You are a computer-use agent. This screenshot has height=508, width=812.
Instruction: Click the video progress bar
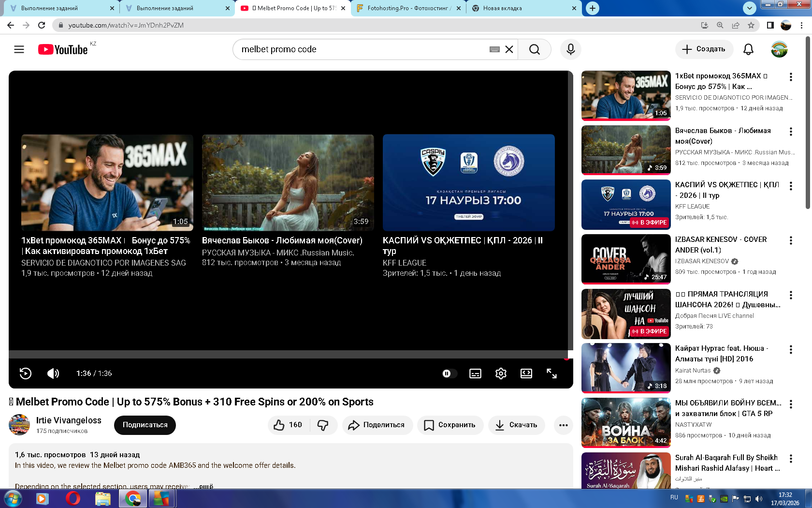pyautogui.click(x=290, y=354)
